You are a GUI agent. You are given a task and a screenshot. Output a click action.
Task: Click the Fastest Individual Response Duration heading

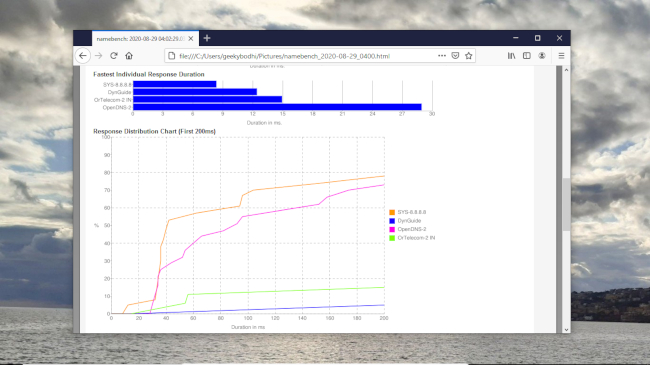pyautogui.click(x=149, y=74)
